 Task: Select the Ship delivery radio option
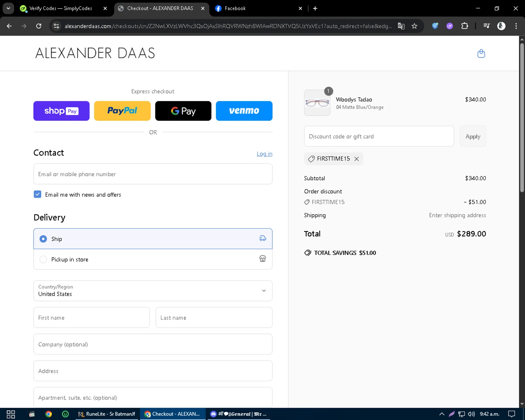(x=43, y=239)
